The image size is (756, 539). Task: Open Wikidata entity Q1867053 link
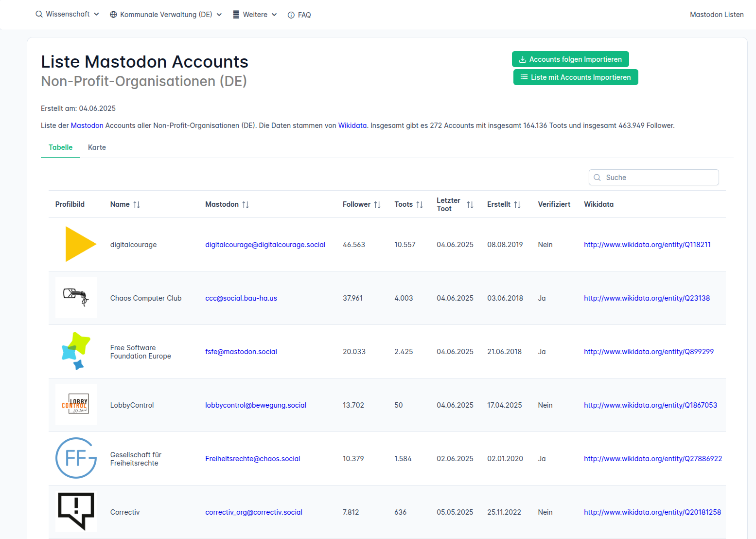point(651,405)
